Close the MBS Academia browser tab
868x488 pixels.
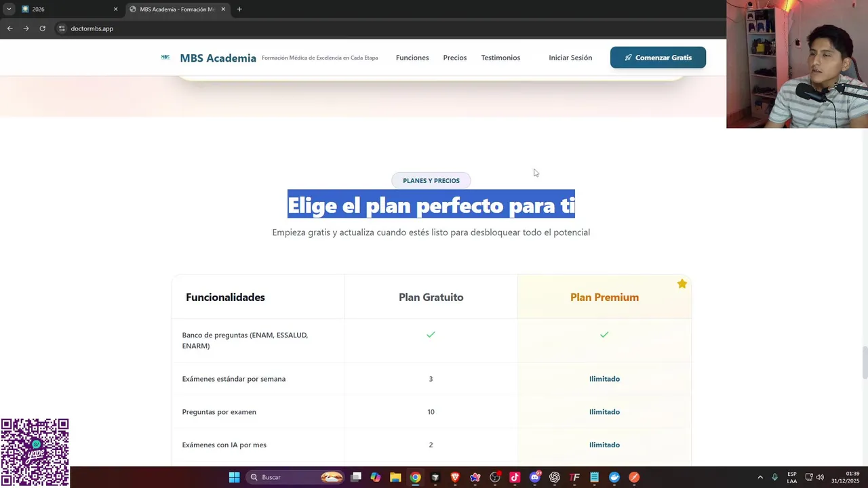click(223, 9)
